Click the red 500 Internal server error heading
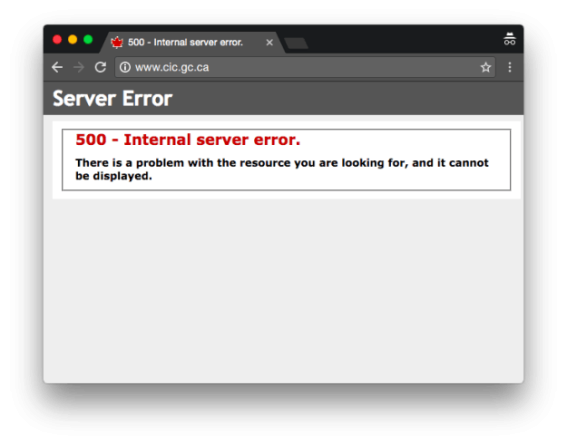The height and width of the screenshot is (445, 567). pos(188,140)
